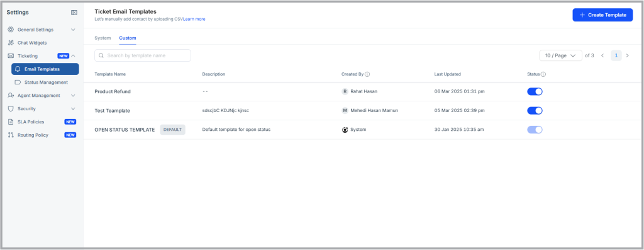This screenshot has width=644, height=250.
Task: Open Chat Widgets via its wand icon
Action: (11, 43)
